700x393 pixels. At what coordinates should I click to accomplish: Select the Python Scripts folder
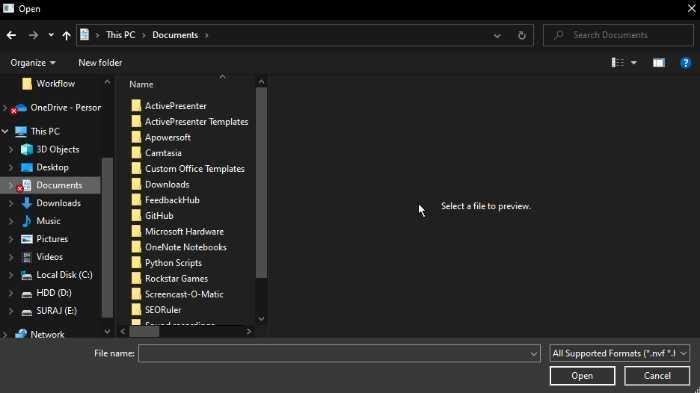coord(173,263)
